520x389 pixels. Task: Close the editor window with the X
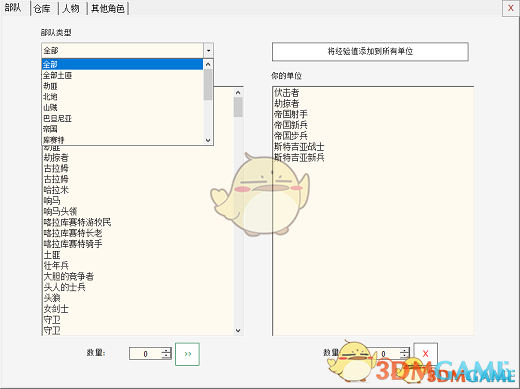510,8
